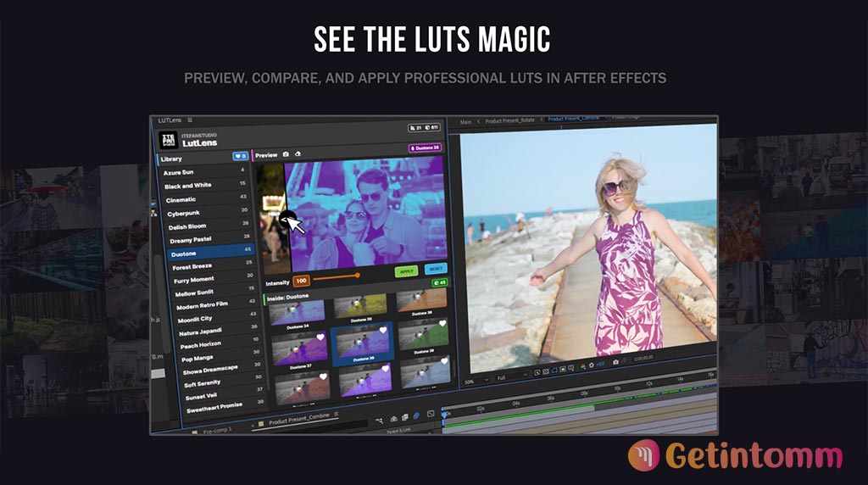Click the frame blending icon in timeline
Screen dimensions: 868x485
click(x=405, y=417)
